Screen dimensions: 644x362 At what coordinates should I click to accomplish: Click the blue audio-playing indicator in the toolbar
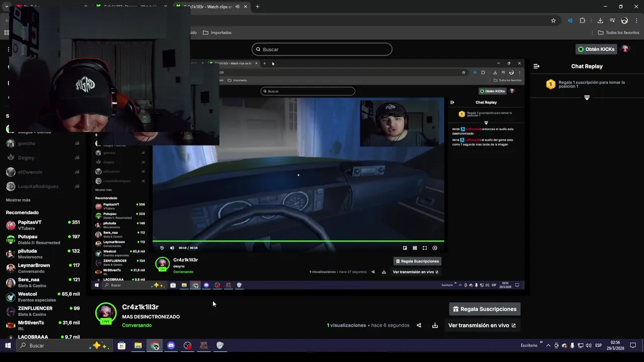tap(570, 21)
